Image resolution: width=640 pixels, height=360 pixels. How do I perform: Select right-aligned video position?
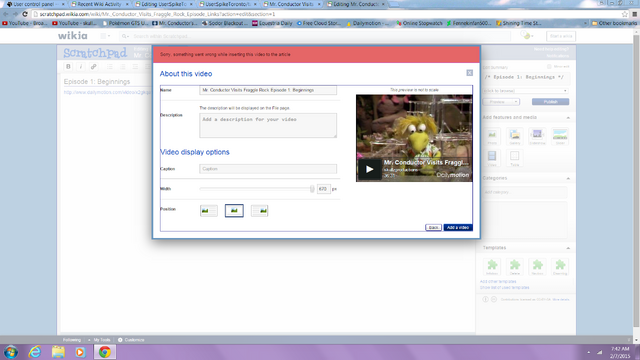tap(259, 211)
